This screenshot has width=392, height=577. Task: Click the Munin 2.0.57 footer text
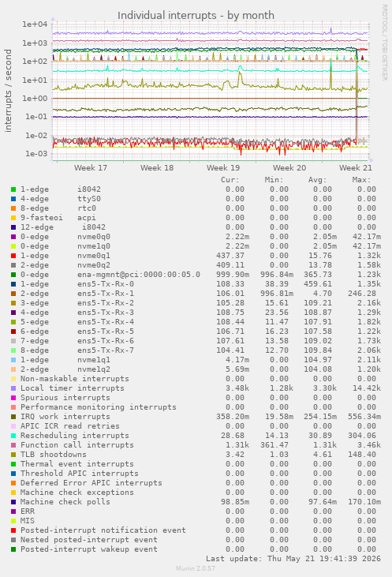pos(196,568)
